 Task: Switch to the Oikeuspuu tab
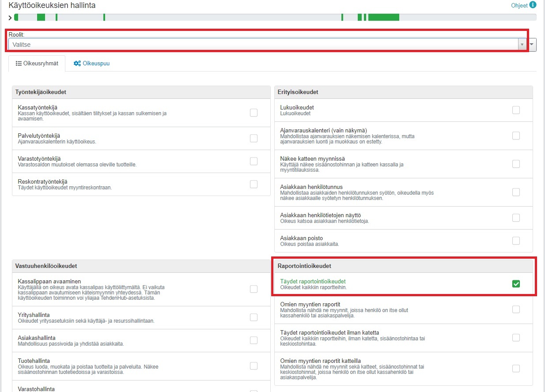click(x=91, y=64)
